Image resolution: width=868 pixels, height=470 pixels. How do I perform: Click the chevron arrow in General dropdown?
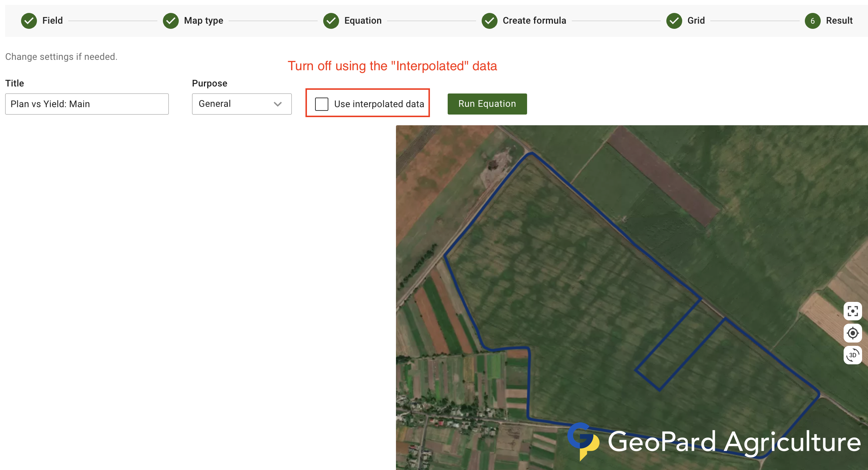click(x=278, y=104)
